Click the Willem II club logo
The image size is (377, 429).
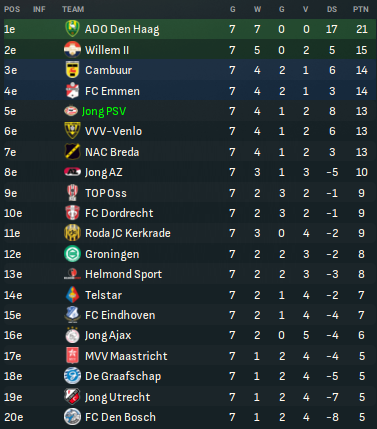tap(72, 50)
